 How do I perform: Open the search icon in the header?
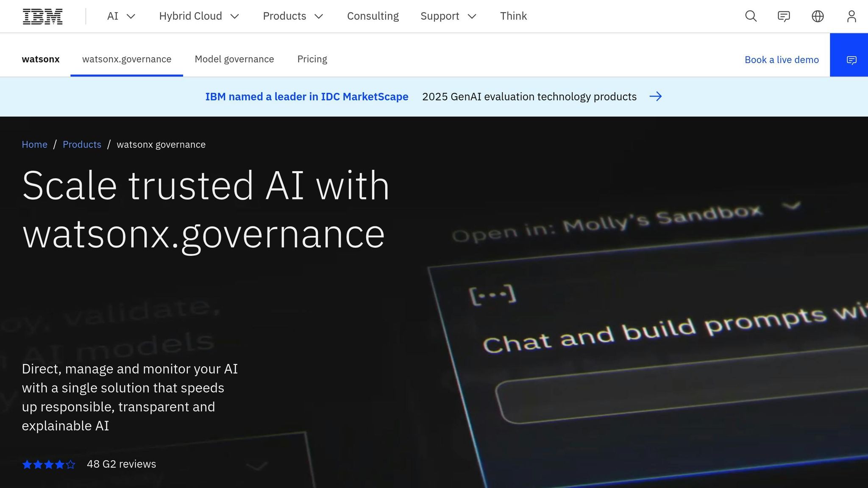[751, 16]
